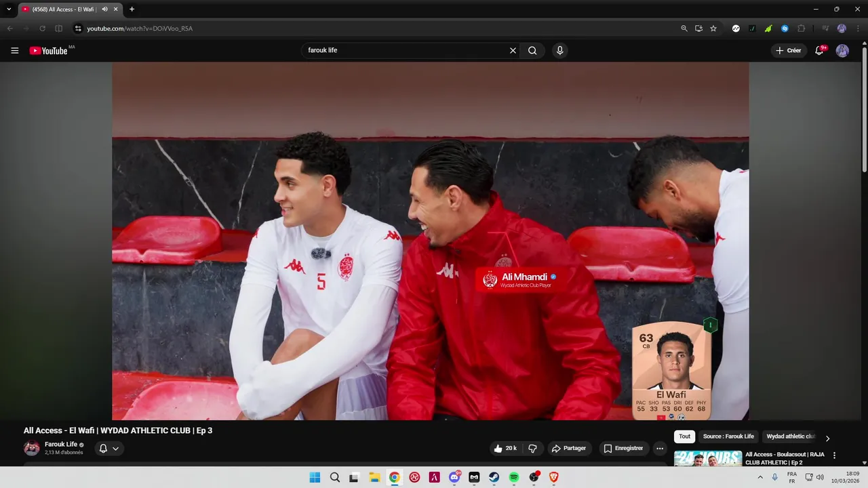Open the video info card icon
The image size is (868, 488).
click(x=710, y=325)
